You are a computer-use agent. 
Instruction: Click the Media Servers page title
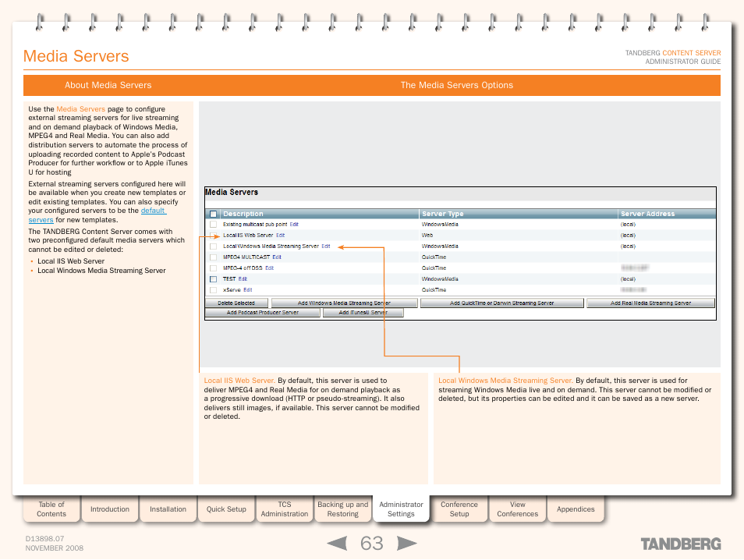click(x=76, y=56)
